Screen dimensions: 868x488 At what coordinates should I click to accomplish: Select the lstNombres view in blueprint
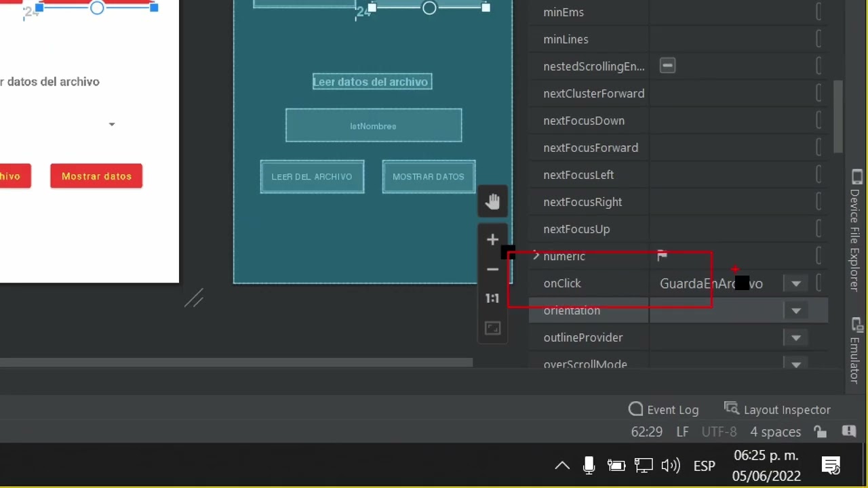pyautogui.click(x=374, y=126)
